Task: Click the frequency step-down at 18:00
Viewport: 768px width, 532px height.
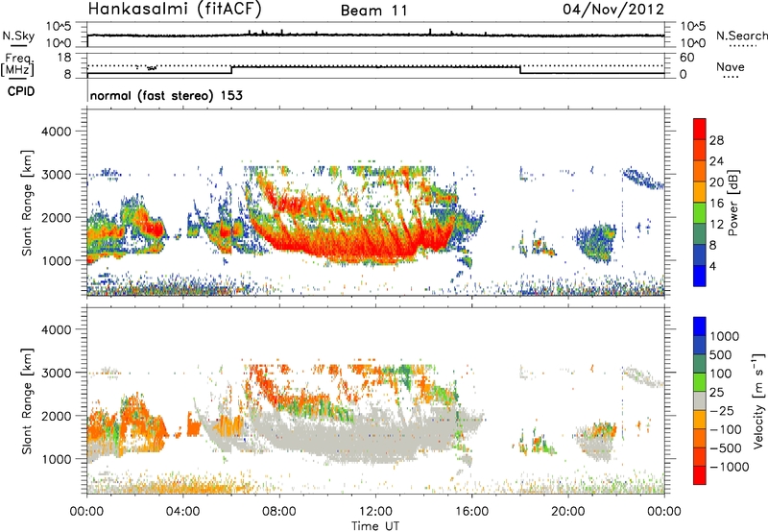Action: coord(520,70)
